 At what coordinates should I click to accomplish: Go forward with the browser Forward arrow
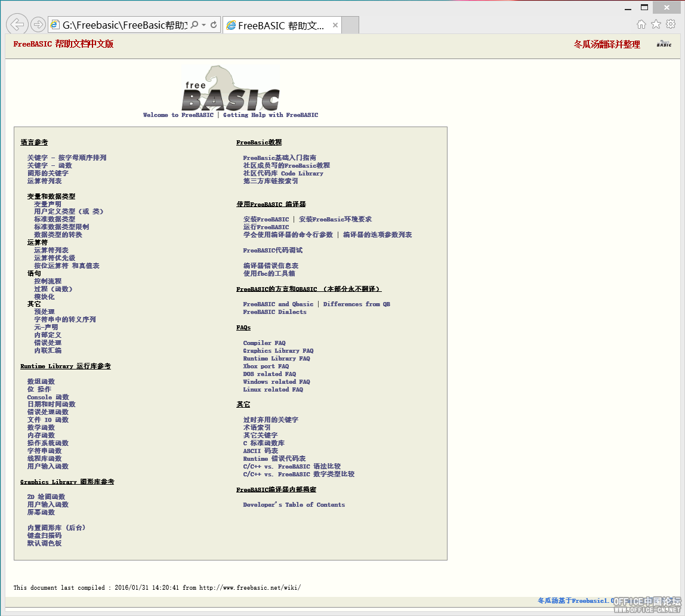[x=38, y=24]
